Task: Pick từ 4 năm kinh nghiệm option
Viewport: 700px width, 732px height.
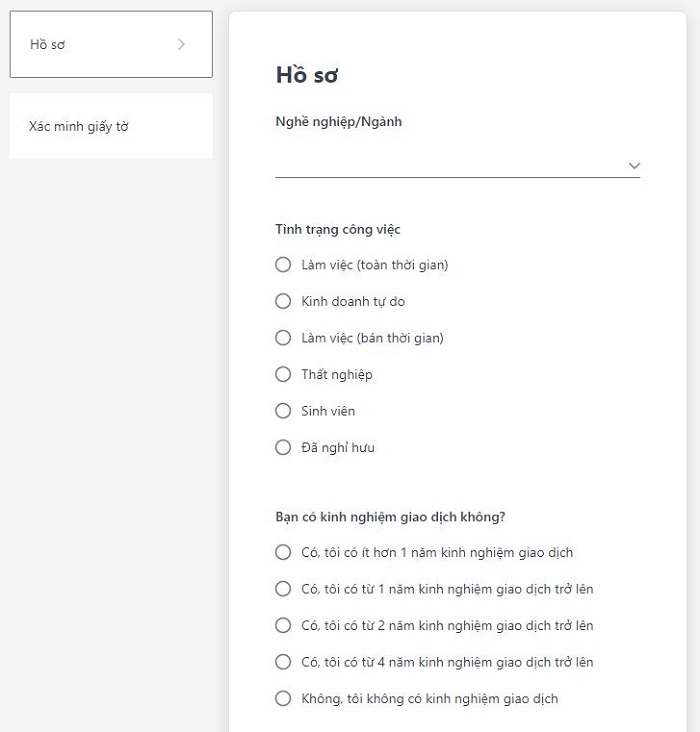Action: (283, 662)
